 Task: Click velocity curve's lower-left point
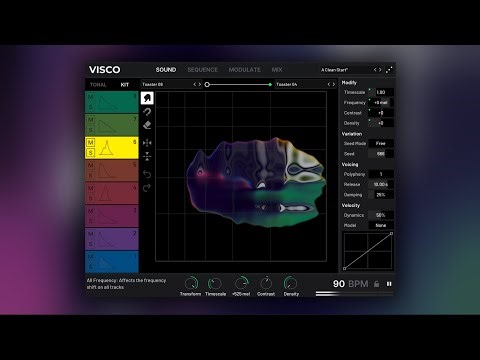coord(345,268)
